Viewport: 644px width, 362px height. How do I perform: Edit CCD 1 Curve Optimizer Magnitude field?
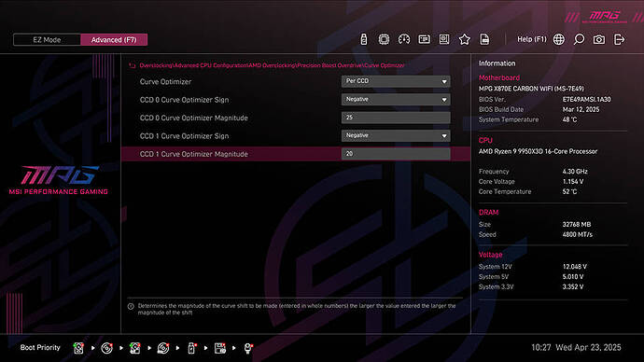pyautogui.click(x=396, y=154)
